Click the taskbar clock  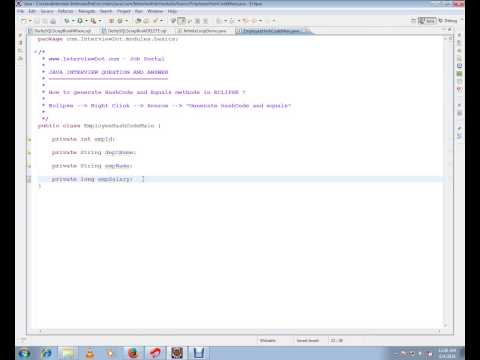[x=447, y=353]
